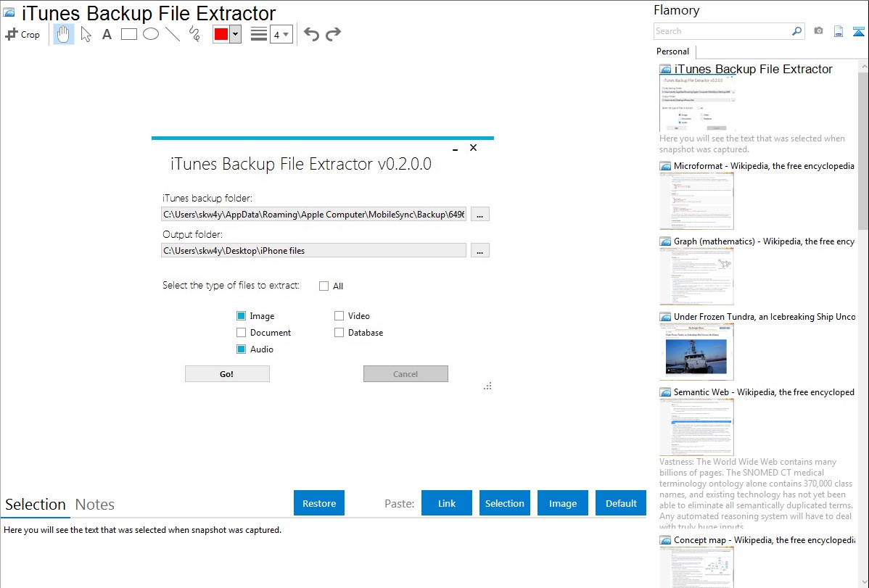Image resolution: width=869 pixels, height=588 pixels.
Task: Focus the Flamory Search field
Action: point(722,31)
